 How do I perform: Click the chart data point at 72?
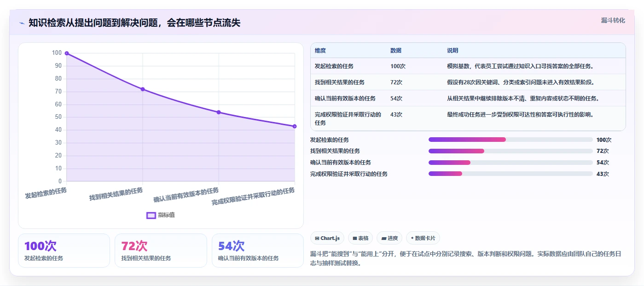coord(143,89)
